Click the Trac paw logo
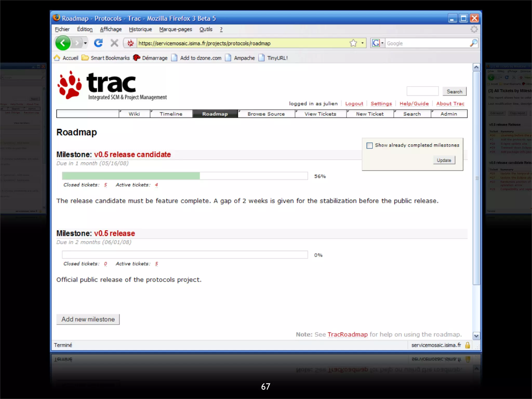The width and height of the screenshot is (532, 399). [70, 85]
